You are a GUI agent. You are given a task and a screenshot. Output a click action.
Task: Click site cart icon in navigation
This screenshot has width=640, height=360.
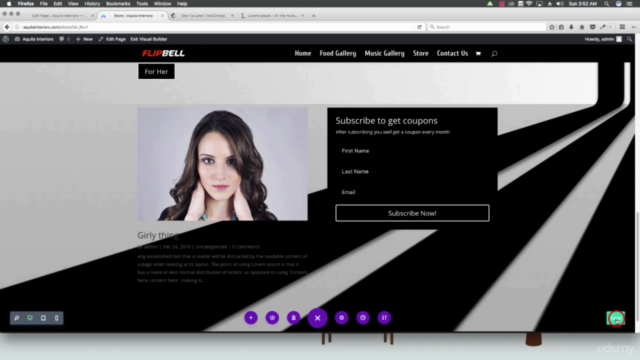pos(478,53)
